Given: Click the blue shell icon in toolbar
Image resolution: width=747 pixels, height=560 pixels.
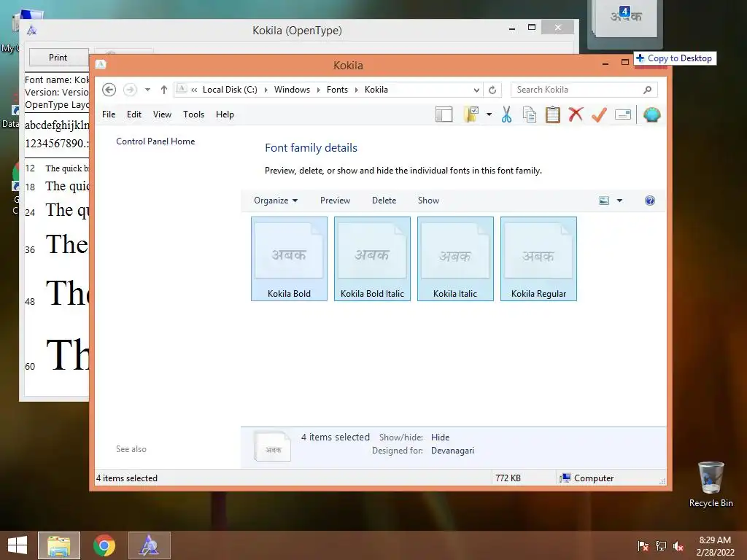Looking at the screenshot, I should click(651, 114).
